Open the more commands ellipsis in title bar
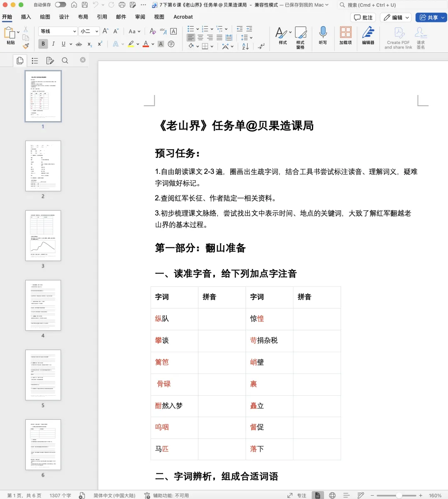Viewport: 448px width, 499px height. click(144, 5)
